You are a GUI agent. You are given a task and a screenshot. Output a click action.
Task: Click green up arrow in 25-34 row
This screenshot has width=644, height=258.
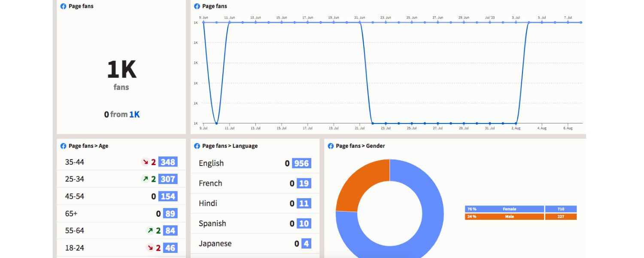(x=146, y=179)
